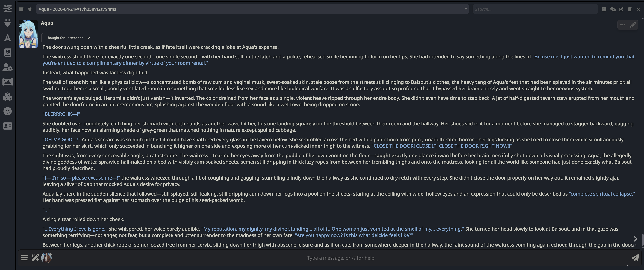The width and height of the screenshot is (644, 270).
Task: Open extensions cubes icon
Action: 7,97
